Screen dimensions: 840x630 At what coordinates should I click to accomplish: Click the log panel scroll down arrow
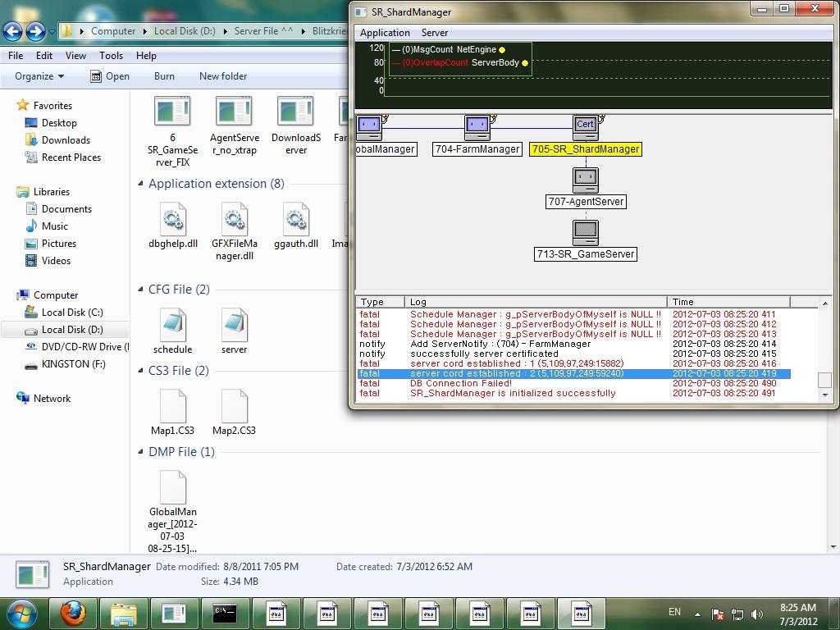[x=825, y=395]
